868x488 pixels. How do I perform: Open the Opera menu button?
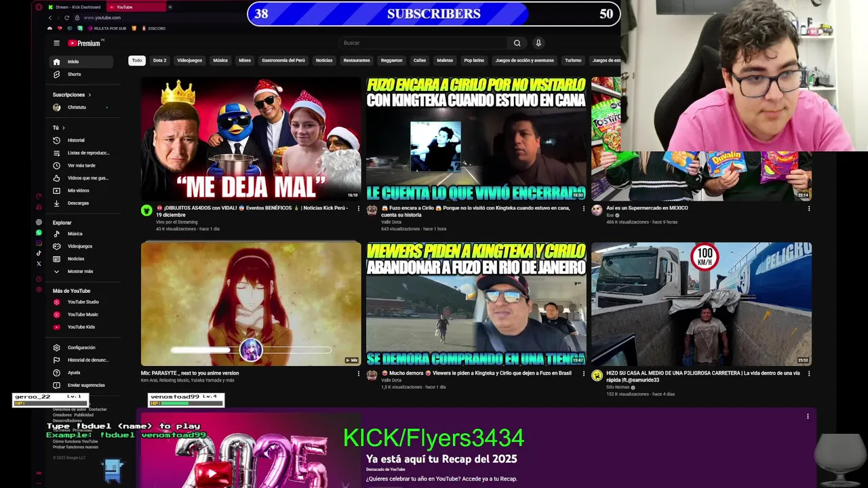tap(39, 7)
